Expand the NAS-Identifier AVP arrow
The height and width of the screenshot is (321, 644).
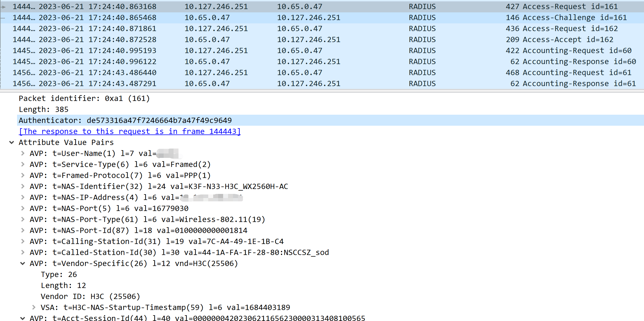pyautogui.click(x=23, y=186)
